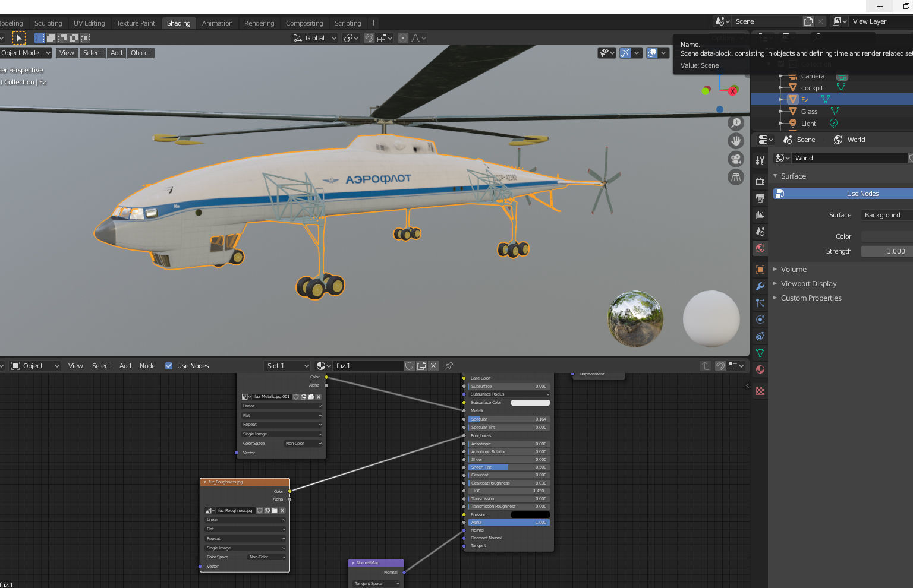The width and height of the screenshot is (913, 588).
Task: Open the World properties tab
Action: coord(760,248)
